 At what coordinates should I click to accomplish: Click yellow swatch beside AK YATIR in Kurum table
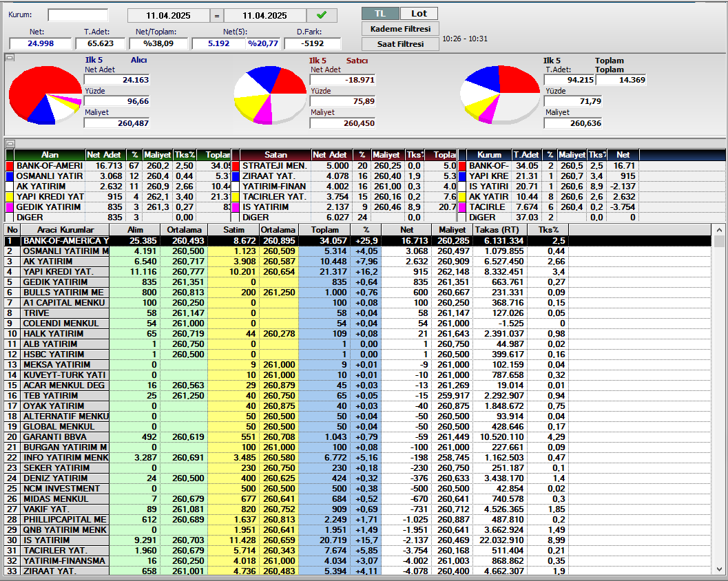click(462, 197)
